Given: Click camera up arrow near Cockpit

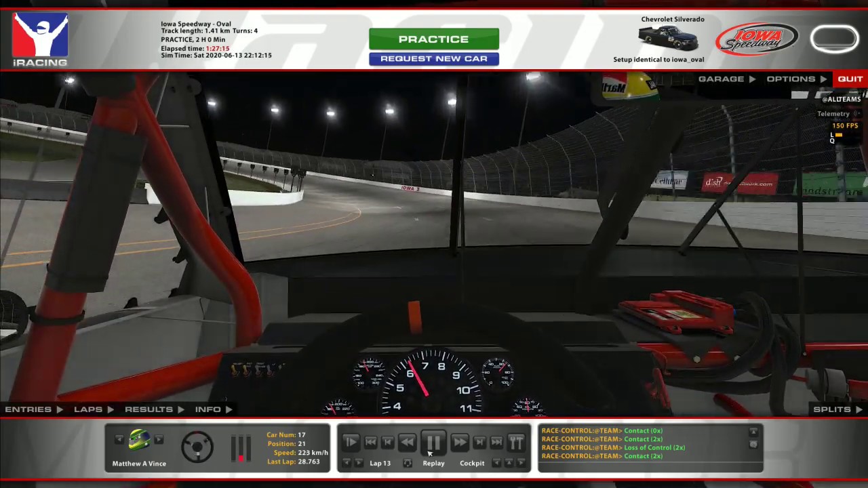Looking at the screenshot, I should 509,463.
